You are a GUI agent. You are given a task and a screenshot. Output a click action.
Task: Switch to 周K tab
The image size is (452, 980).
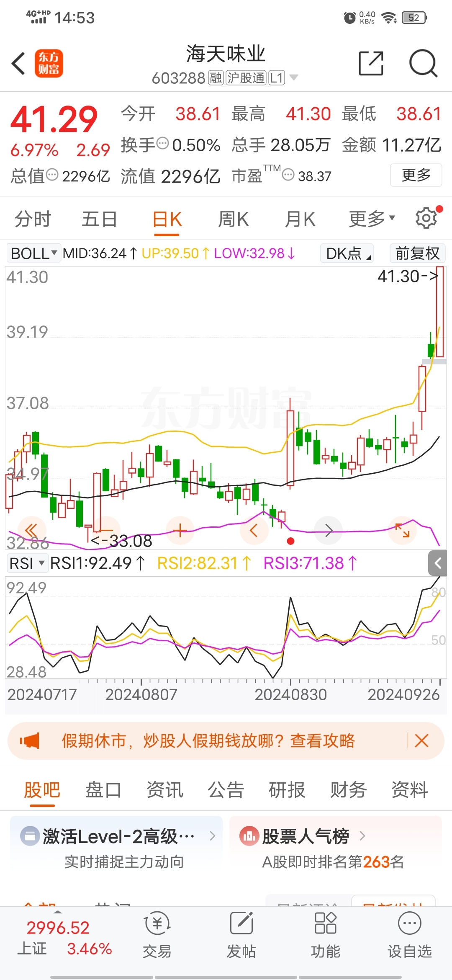[233, 219]
